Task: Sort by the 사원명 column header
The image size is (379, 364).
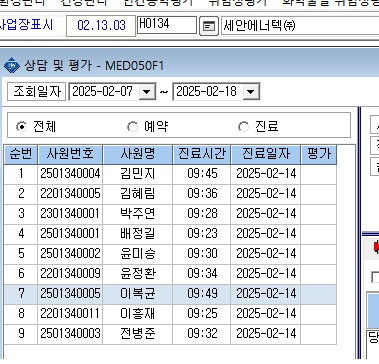Action: 138,154
